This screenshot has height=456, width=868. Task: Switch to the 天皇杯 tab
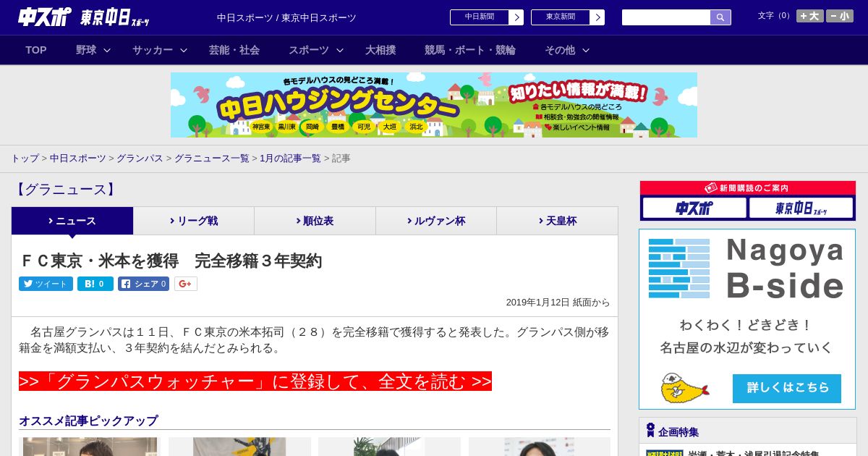pos(557,221)
